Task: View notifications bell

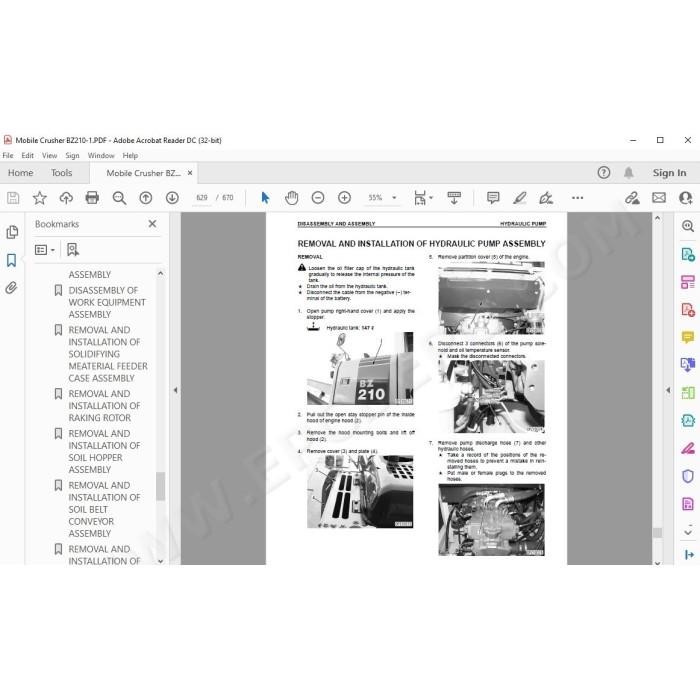Action: point(629,172)
